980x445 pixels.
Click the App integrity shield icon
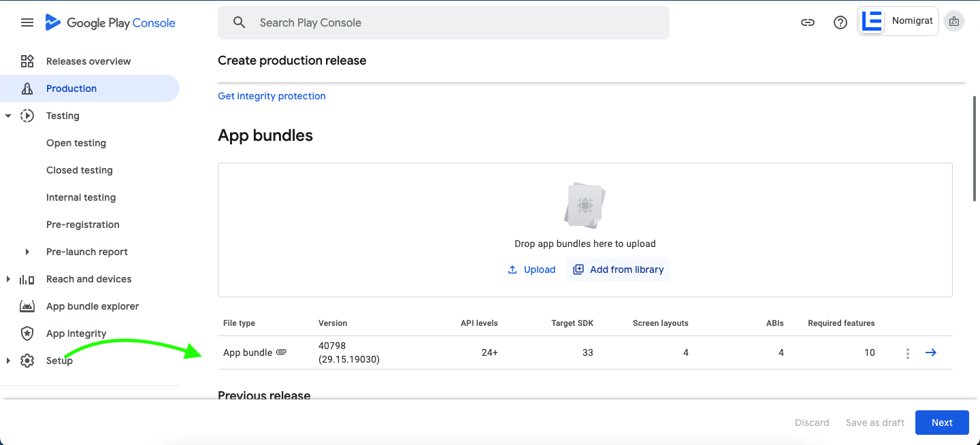tap(27, 333)
